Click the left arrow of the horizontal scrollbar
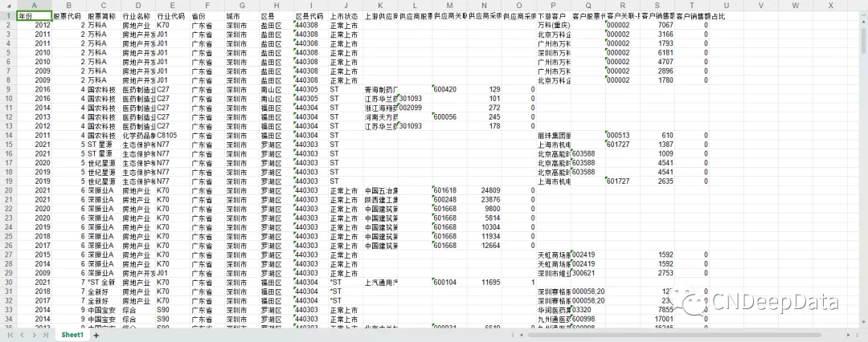Screen dimensions: 868x342 522,335
